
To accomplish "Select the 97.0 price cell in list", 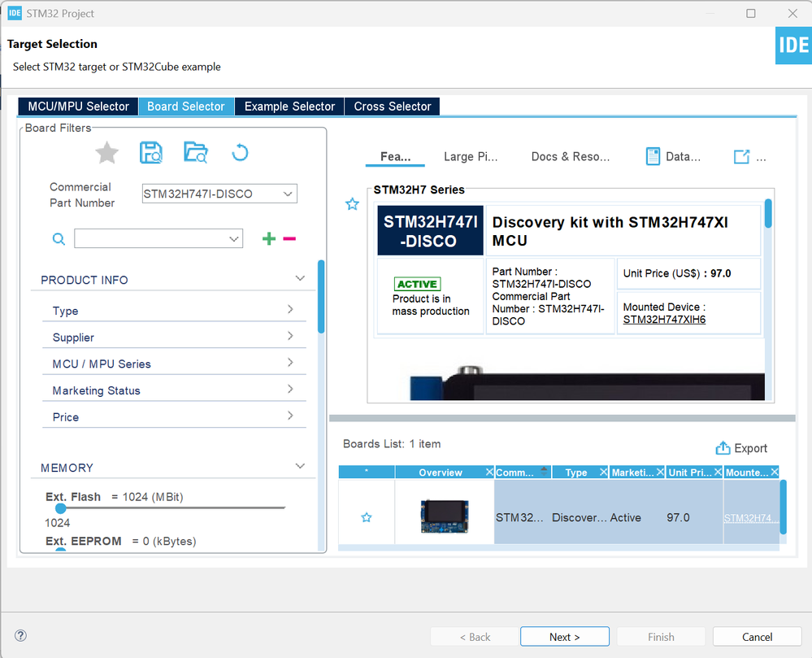I will pyautogui.click(x=678, y=517).
